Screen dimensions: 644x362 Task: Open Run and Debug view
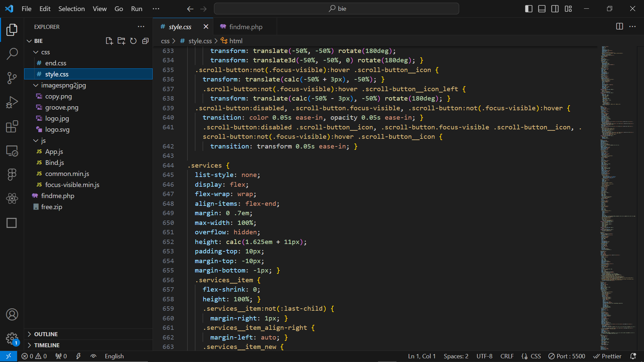(12, 102)
